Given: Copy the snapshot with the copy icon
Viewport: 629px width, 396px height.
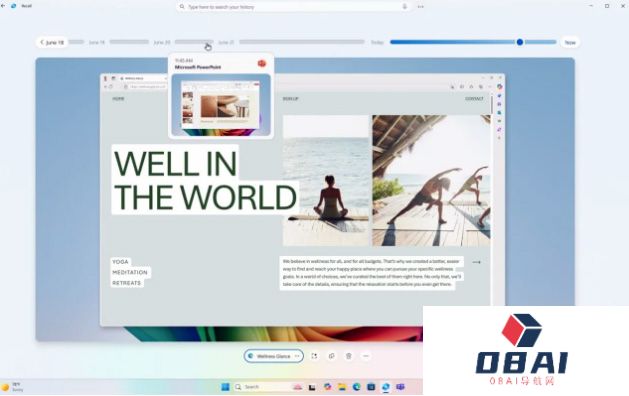Looking at the screenshot, I should click(x=331, y=356).
